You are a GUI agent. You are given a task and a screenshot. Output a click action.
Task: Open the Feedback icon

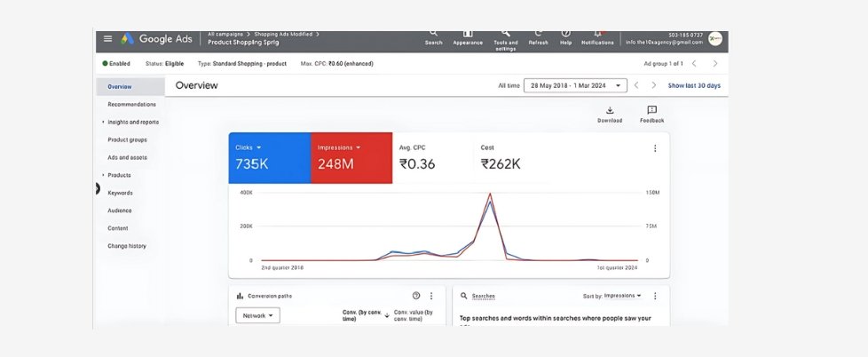coord(651,111)
